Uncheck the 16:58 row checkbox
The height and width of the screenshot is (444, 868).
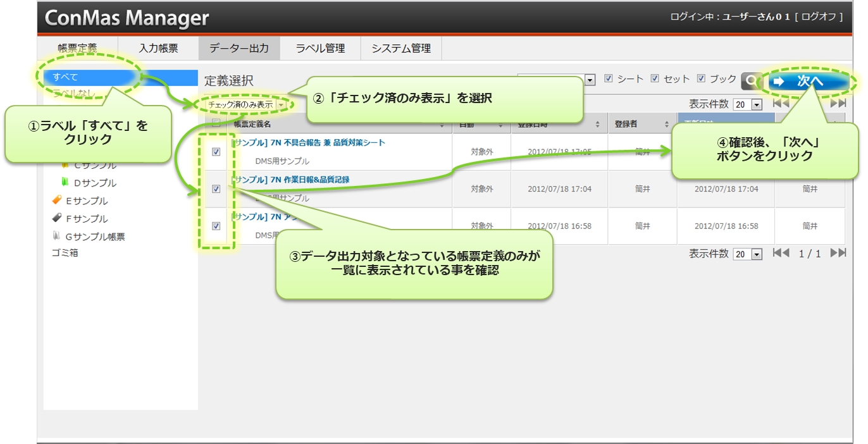pyautogui.click(x=216, y=226)
